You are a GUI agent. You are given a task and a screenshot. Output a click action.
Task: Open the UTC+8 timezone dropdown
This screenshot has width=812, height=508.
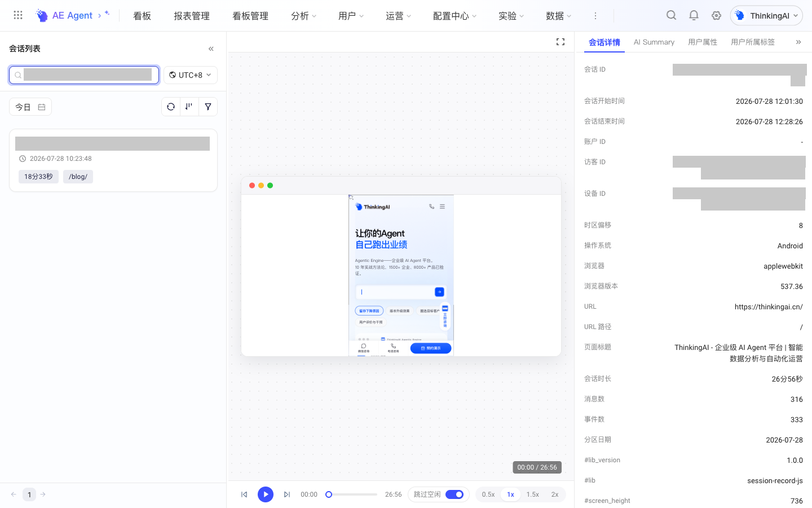coord(191,75)
